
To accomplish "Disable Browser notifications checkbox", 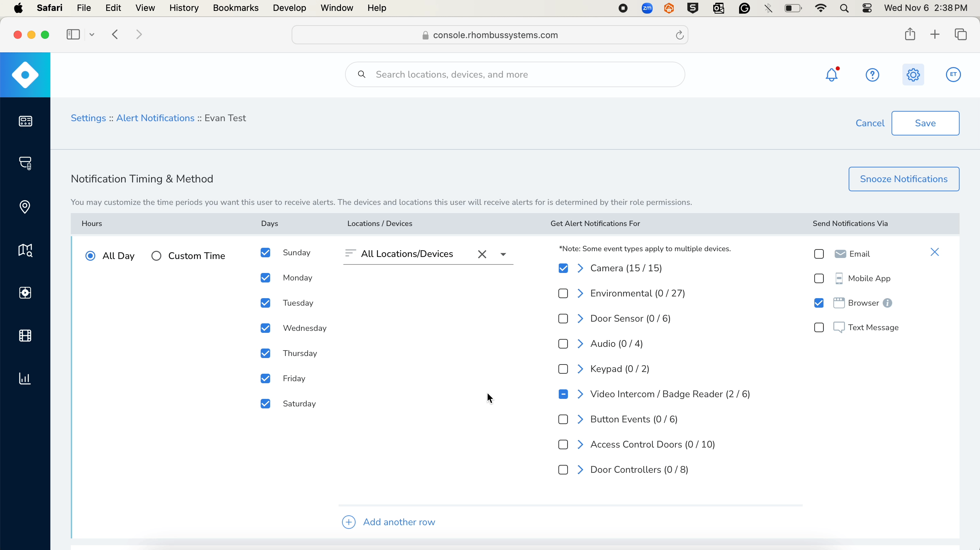I will click(819, 303).
